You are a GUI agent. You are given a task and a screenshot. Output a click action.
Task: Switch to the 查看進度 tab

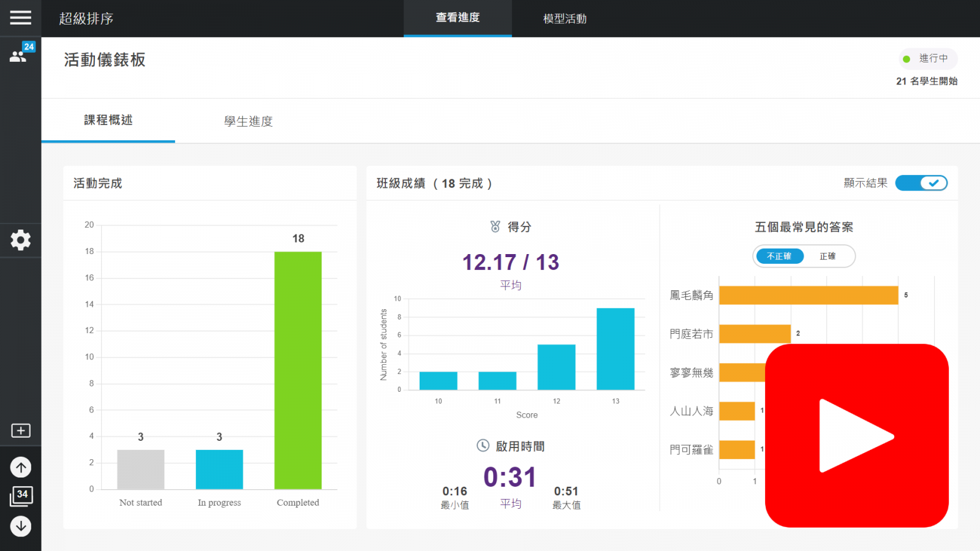458,18
